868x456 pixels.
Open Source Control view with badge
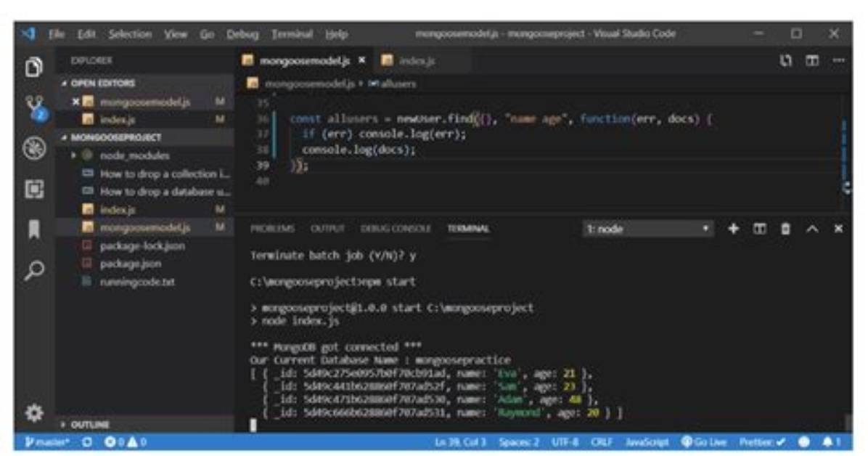click(x=36, y=108)
